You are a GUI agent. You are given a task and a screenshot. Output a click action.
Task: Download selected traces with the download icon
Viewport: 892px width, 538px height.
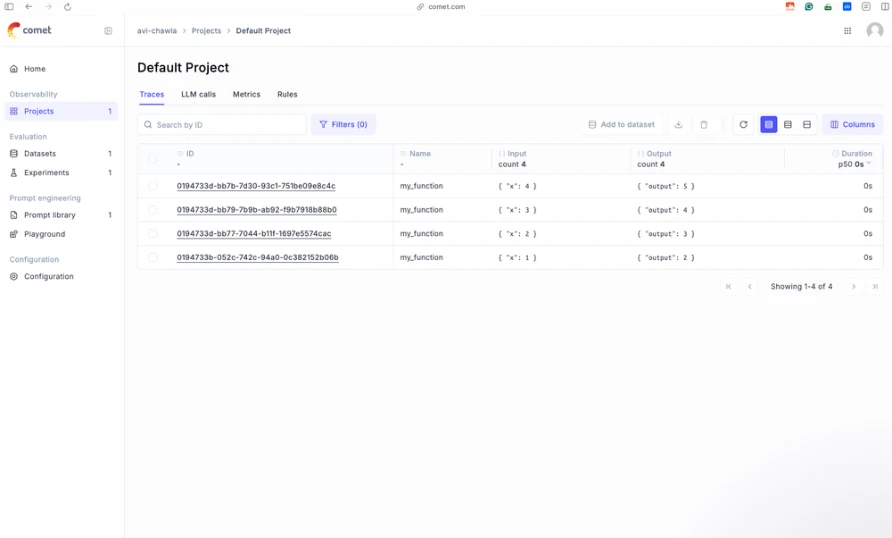pyautogui.click(x=678, y=125)
